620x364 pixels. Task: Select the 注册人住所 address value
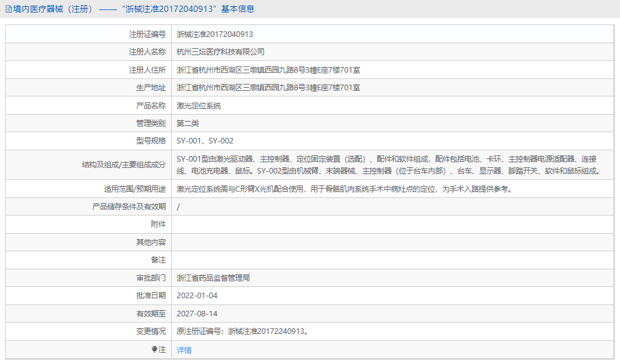[x=268, y=70]
